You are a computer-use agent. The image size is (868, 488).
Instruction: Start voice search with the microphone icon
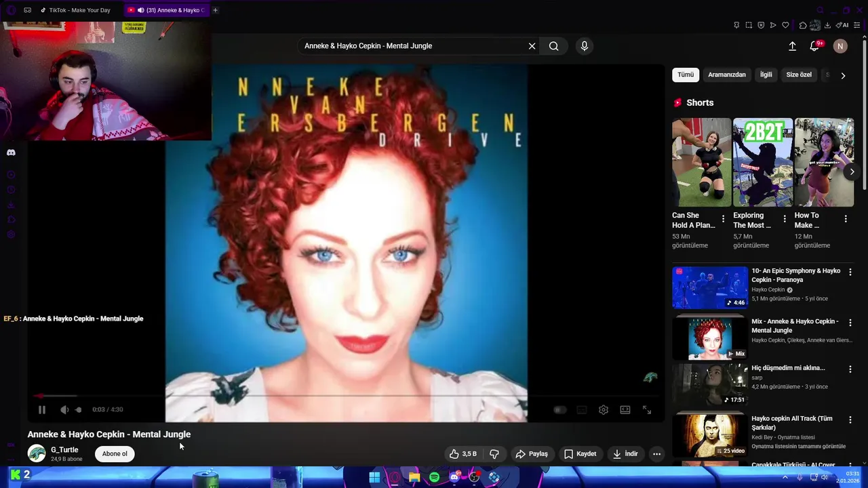585,46
